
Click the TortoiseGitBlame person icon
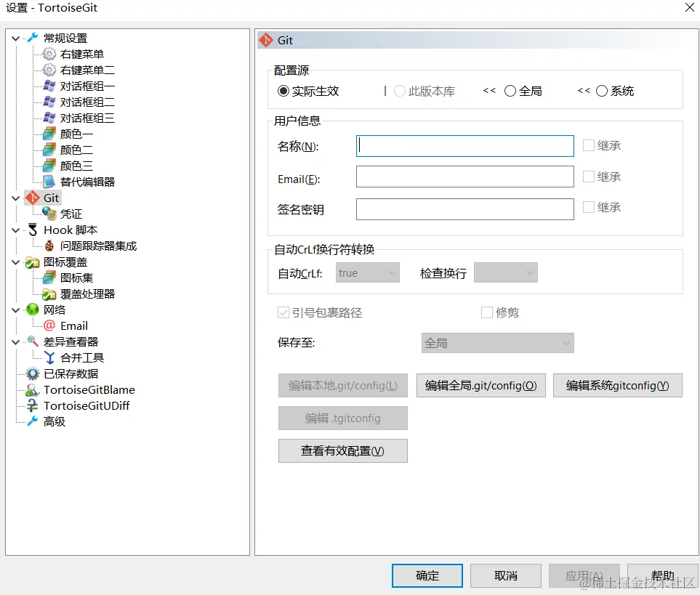coord(33,390)
